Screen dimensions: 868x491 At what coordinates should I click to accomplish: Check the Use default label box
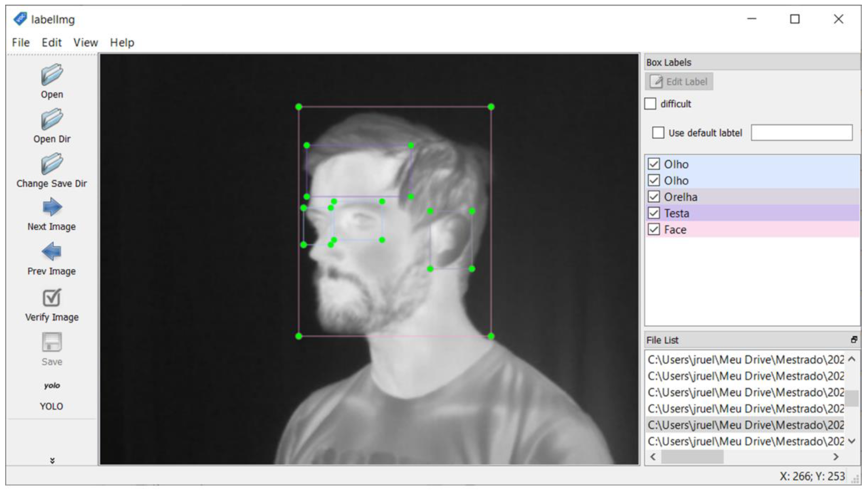[658, 132]
